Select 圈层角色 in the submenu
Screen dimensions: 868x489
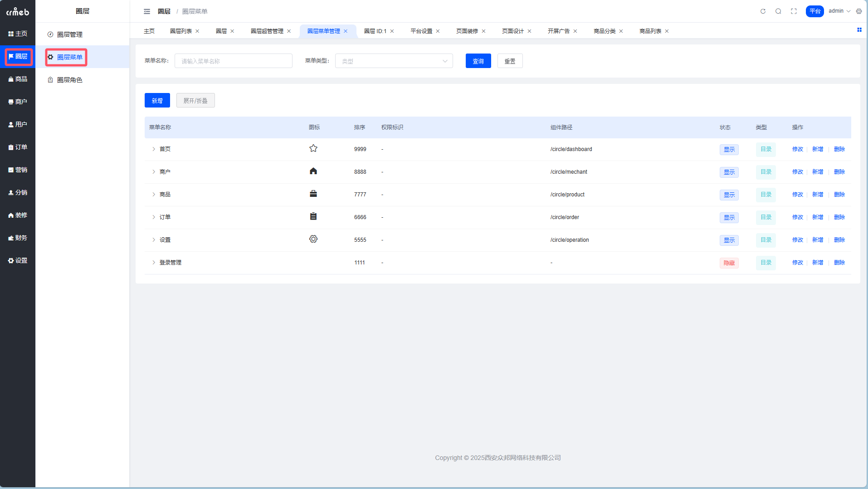(69, 80)
